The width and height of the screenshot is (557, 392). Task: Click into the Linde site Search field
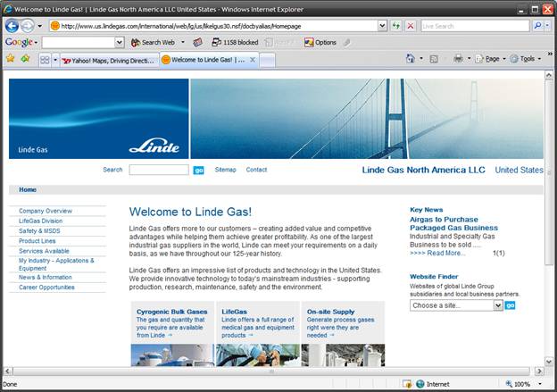click(x=159, y=170)
